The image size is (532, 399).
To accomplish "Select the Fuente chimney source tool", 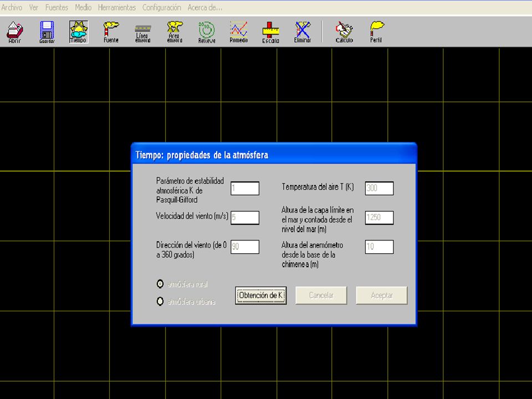I will coord(111,32).
